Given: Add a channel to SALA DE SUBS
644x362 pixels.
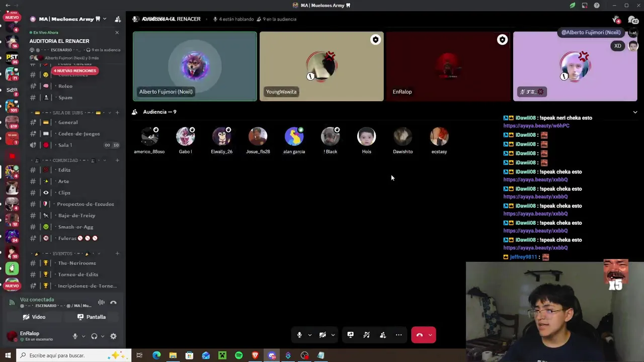Looking at the screenshot, I should tap(117, 113).
